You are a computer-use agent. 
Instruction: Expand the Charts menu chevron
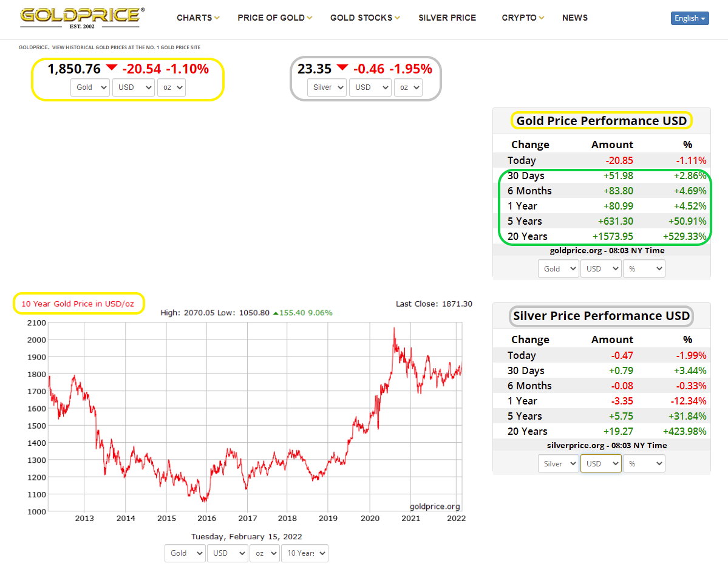click(x=217, y=18)
